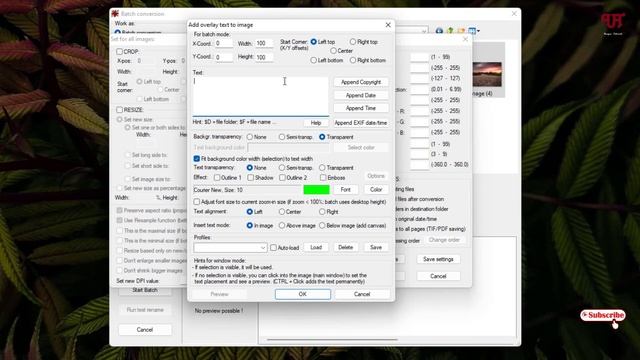This screenshot has height=360, width=640.
Task: Confirm overlay dialog with OK
Action: coord(302,294)
